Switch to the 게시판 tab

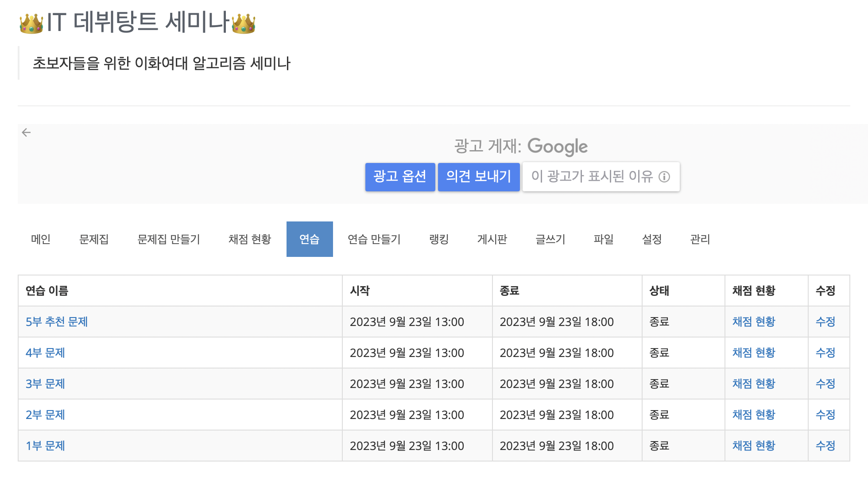click(x=492, y=239)
